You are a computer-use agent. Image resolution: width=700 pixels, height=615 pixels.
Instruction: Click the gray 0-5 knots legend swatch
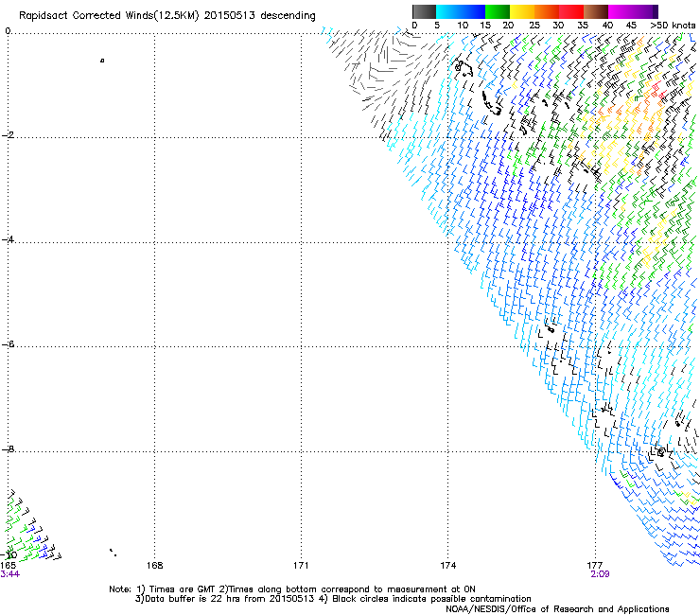(x=424, y=11)
